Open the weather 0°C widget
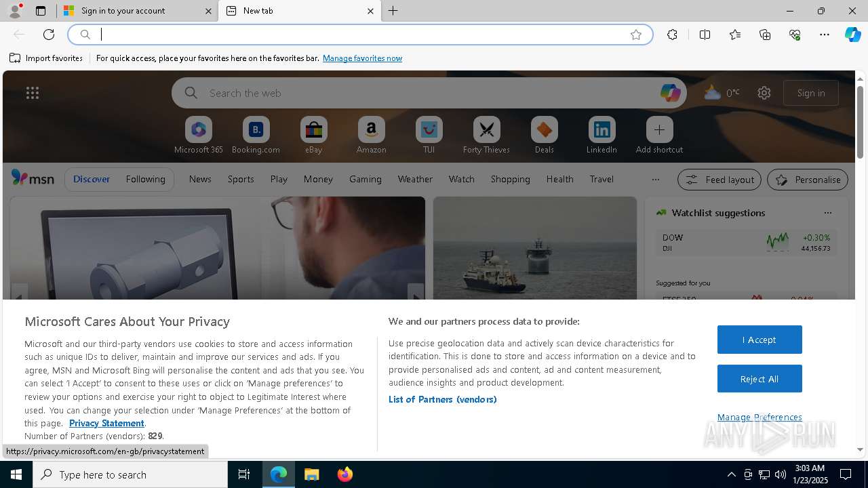This screenshot has width=868, height=488. click(722, 93)
